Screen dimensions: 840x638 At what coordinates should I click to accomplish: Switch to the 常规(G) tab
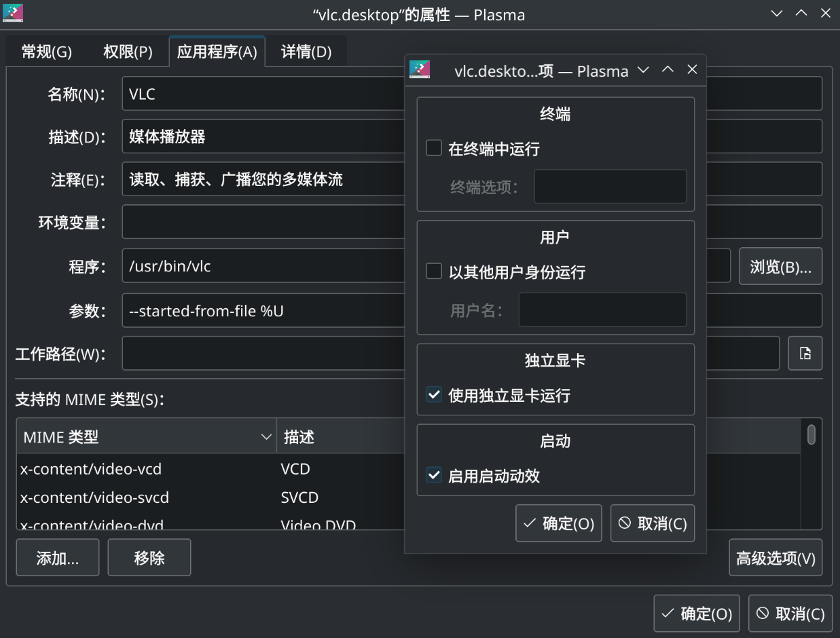pos(46,52)
